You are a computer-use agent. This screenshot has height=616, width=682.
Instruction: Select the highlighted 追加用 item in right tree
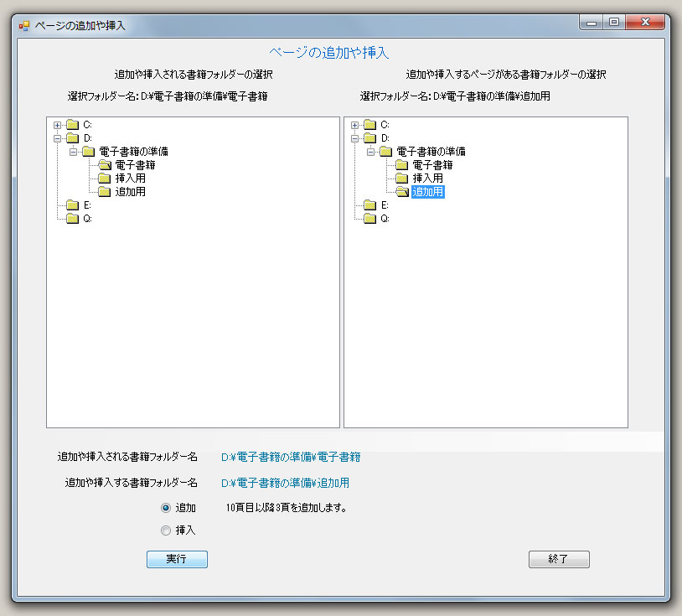click(x=427, y=192)
